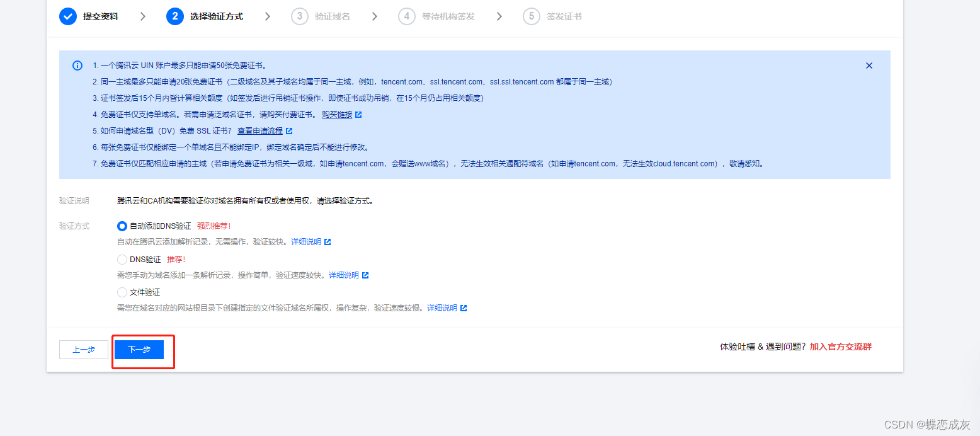The image size is (980, 436).
Task: Click the step 5 签发证书 circle icon
Action: [x=532, y=16]
